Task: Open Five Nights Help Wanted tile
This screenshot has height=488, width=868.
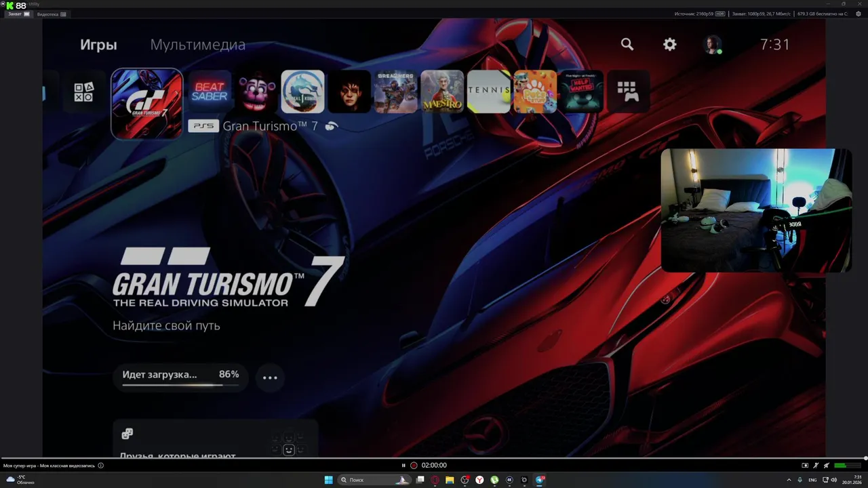Action: tap(581, 91)
